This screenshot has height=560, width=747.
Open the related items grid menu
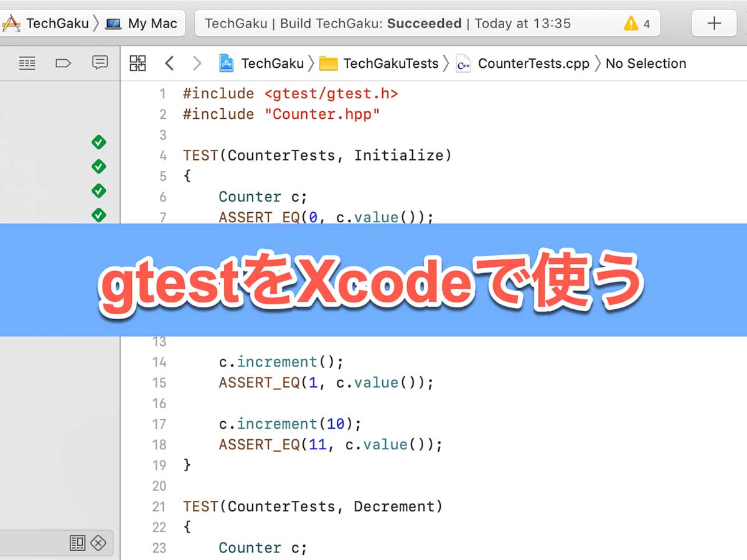tap(138, 63)
